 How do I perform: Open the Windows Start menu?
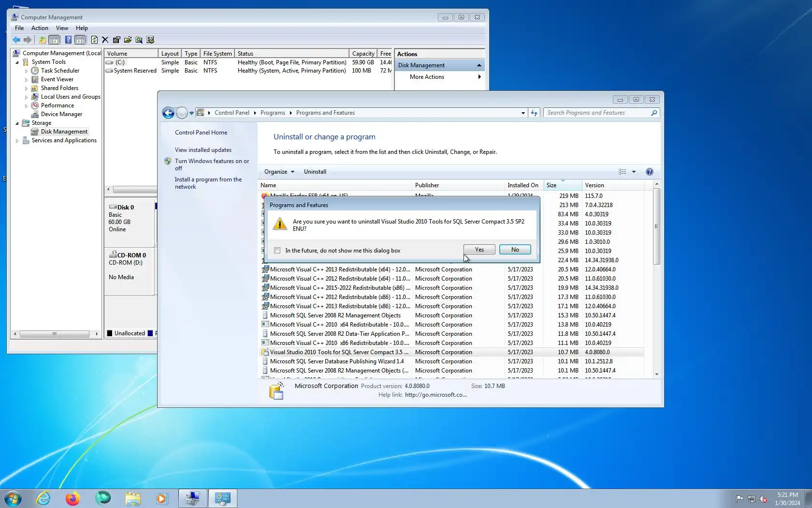[x=13, y=498]
